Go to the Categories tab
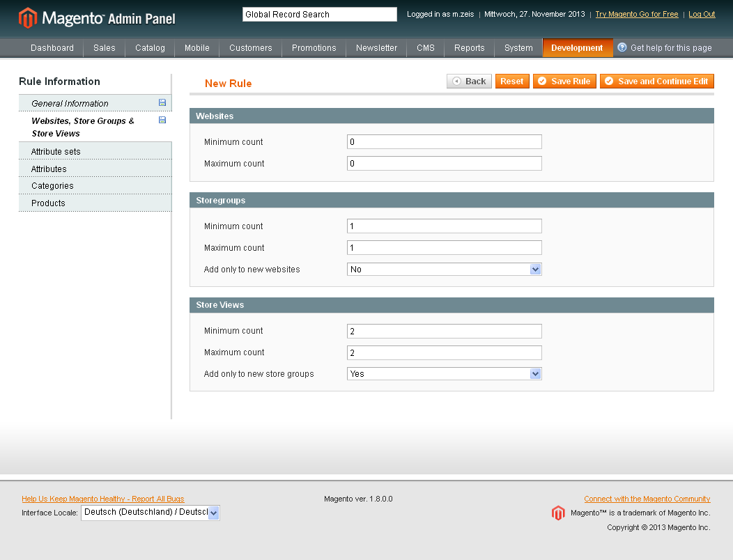The height and width of the screenshot is (560, 733). coord(95,185)
